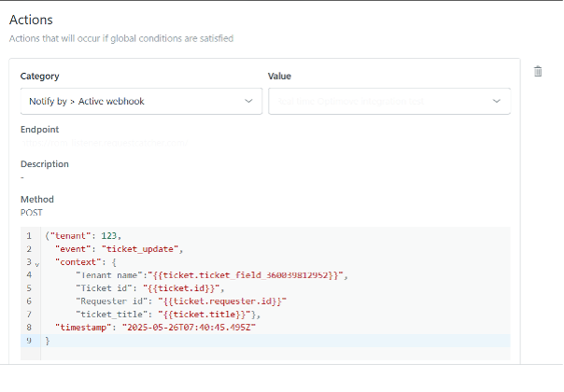Click the "Ticket id" code line

[150, 288]
